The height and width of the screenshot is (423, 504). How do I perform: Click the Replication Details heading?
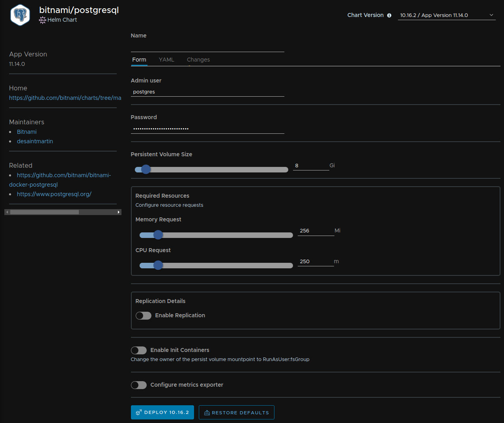[x=161, y=301]
